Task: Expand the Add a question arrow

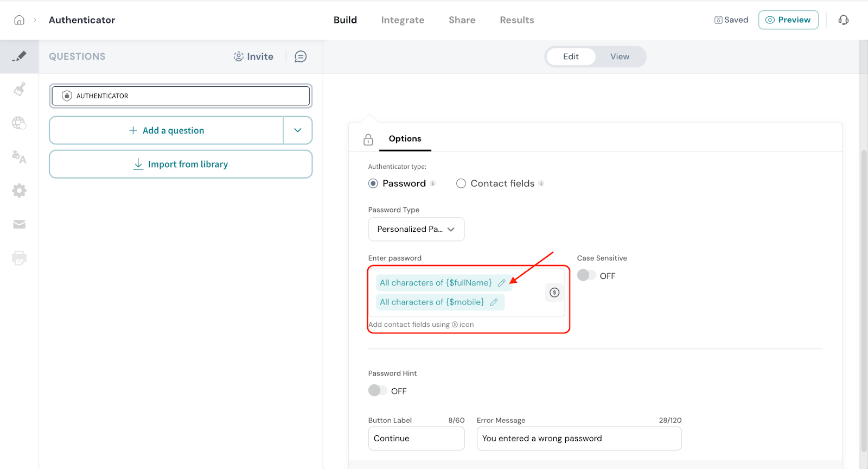Action: click(x=298, y=130)
